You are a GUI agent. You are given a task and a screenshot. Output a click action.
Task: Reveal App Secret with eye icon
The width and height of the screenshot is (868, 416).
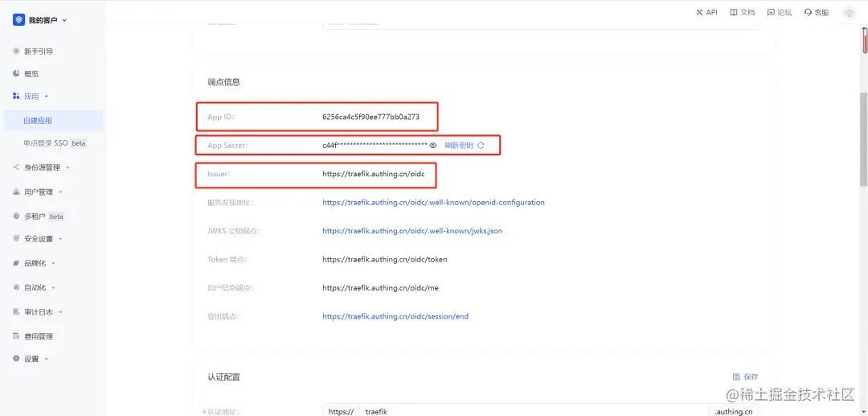pos(433,145)
